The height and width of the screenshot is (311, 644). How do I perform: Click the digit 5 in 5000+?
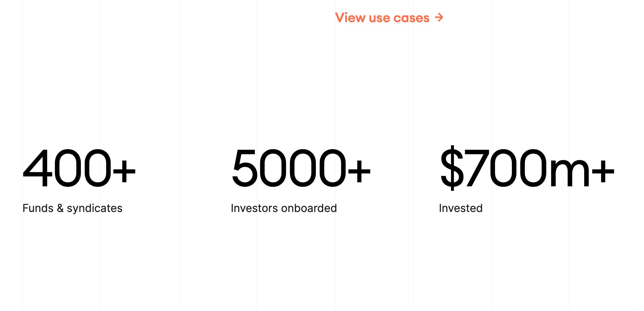(244, 168)
